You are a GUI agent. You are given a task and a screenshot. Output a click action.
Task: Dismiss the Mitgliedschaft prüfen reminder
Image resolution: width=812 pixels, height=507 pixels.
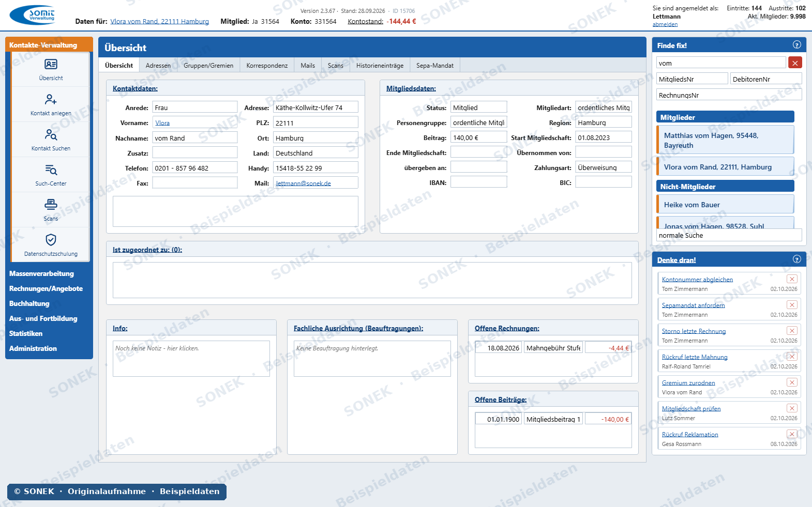click(792, 408)
